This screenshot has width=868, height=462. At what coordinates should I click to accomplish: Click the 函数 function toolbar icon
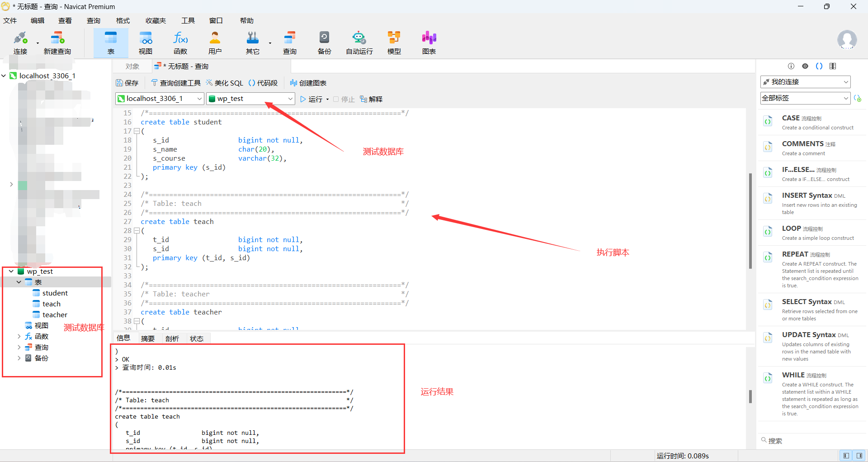pyautogui.click(x=180, y=43)
